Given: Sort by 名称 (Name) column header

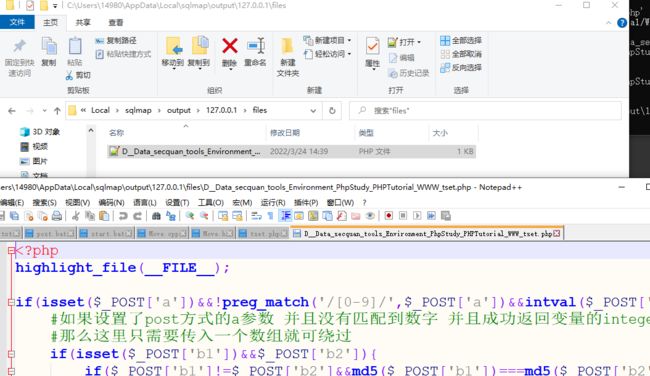Looking at the screenshot, I should tap(116, 133).
